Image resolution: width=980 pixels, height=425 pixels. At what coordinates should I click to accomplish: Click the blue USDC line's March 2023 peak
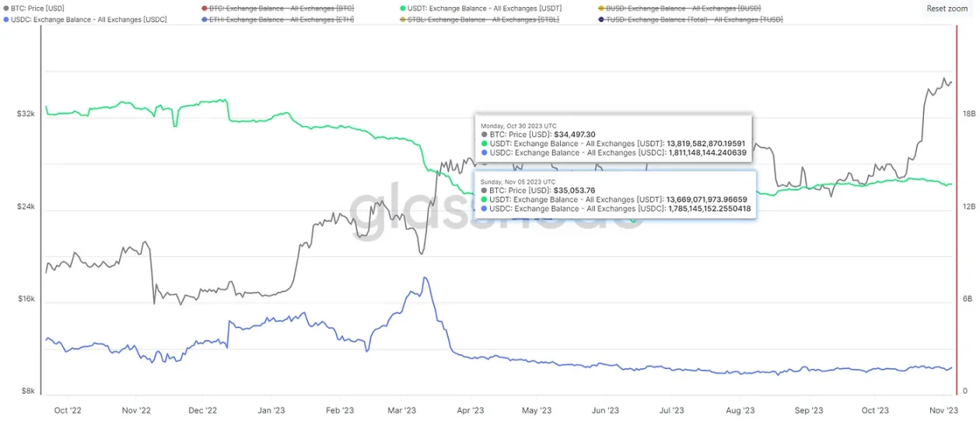pyautogui.click(x=425, y=278)
